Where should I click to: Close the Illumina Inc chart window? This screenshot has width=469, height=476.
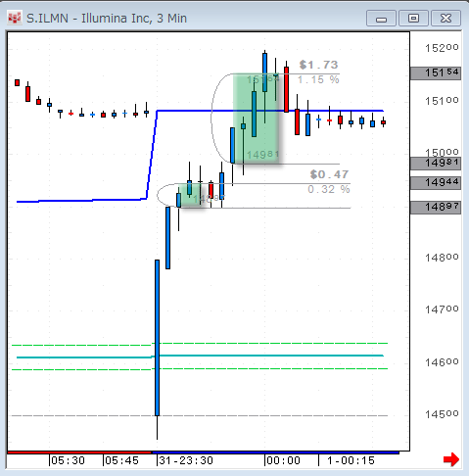tap(446, 19)
